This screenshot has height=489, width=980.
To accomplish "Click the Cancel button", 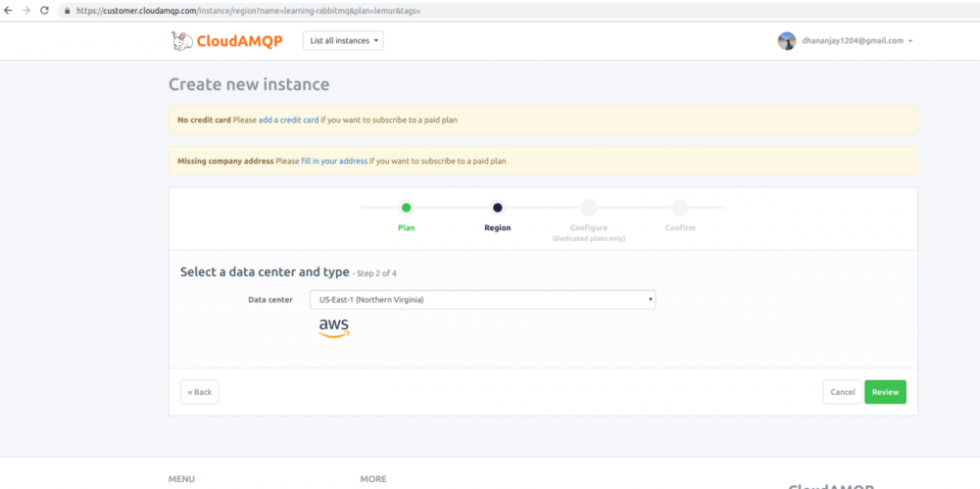I will tap(843, 392).
